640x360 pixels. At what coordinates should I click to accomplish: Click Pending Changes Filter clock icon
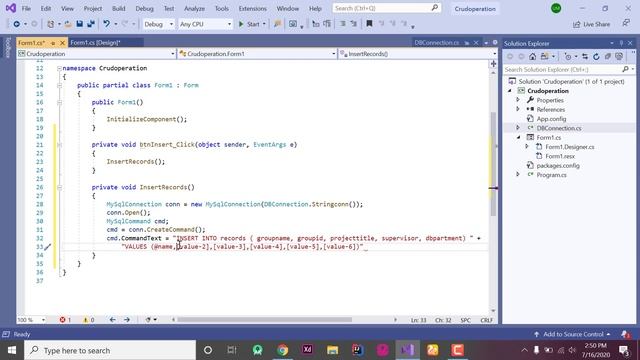[568, 56]
